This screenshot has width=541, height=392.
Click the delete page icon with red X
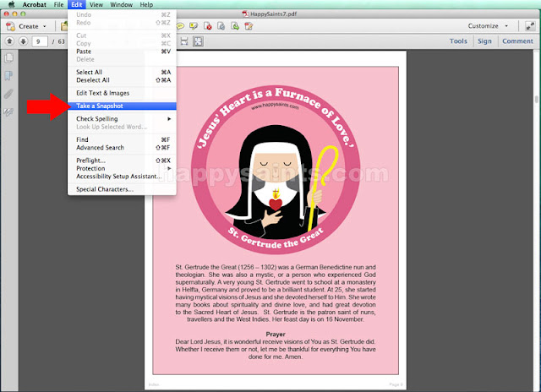pos(208,26)
